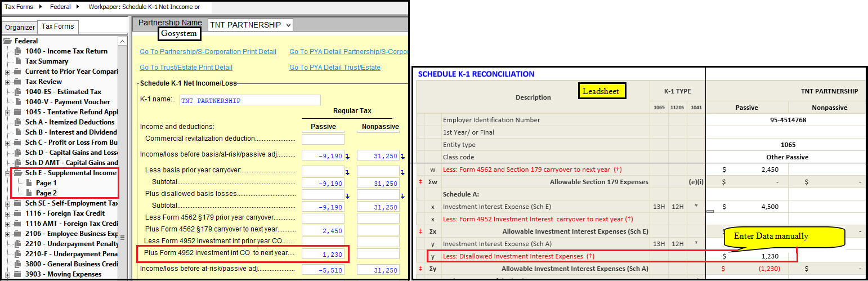The image size is (868, 281).
Task: Select Page 1 under Sch E
Action: pos(46,183)
